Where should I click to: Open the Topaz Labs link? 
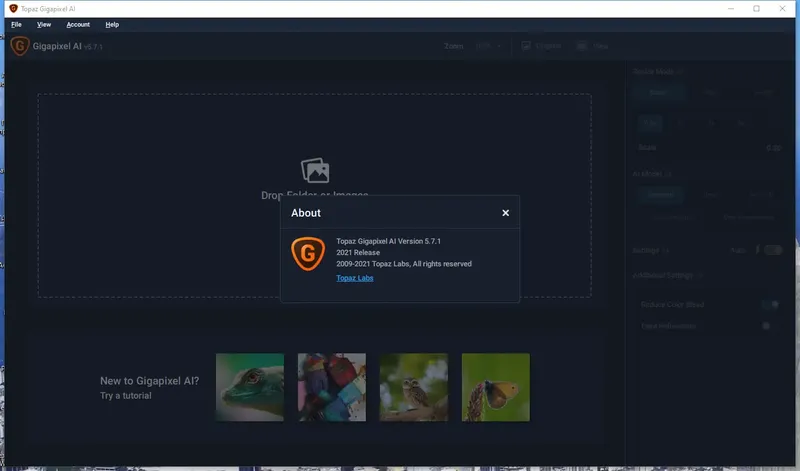355,278
